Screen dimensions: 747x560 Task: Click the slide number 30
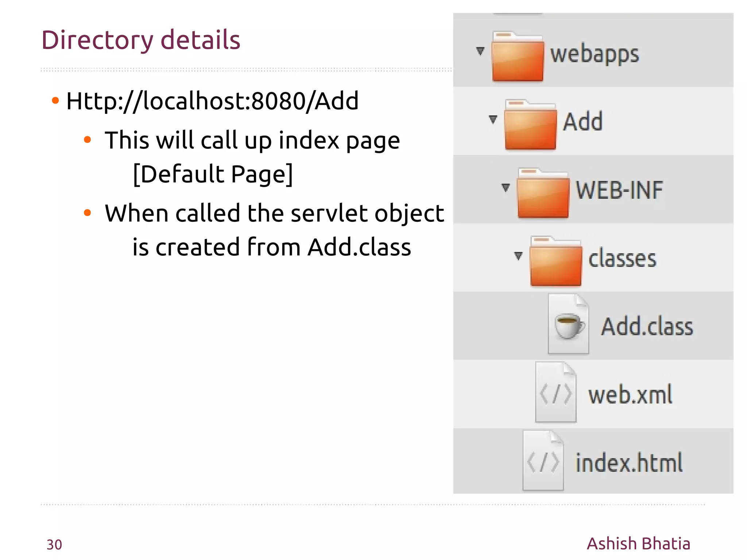coord(54,545)
